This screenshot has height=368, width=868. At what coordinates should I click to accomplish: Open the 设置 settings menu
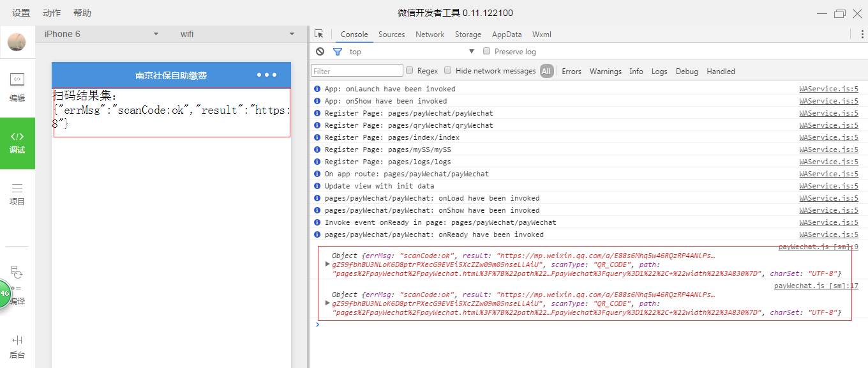pyautogui.click(x=21, y=13)
